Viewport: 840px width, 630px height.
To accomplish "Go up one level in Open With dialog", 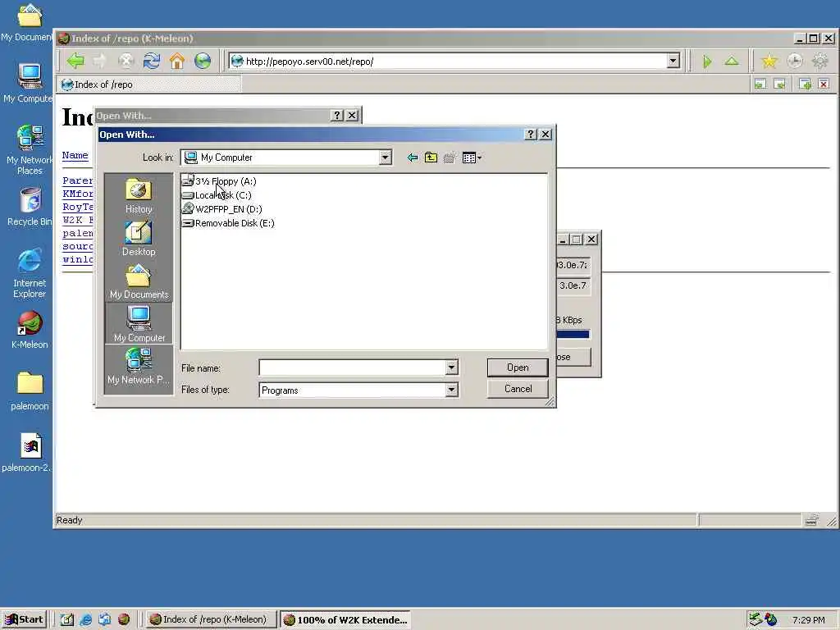I will [431, 157].
